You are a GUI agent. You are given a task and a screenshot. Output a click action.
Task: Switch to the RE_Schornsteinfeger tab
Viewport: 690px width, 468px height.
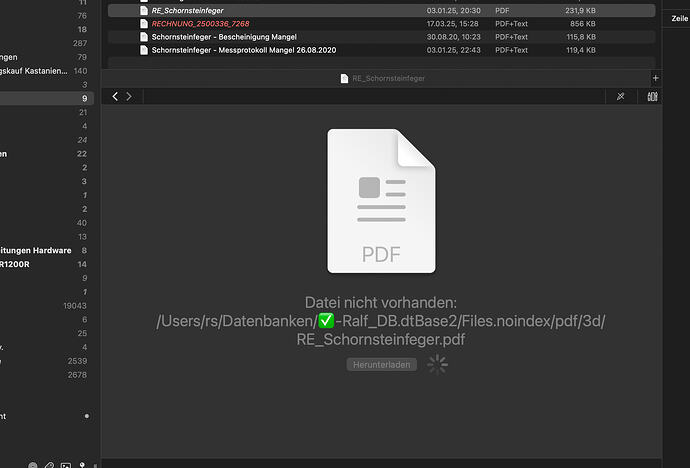pyautogui.click(x=382, y=78)
